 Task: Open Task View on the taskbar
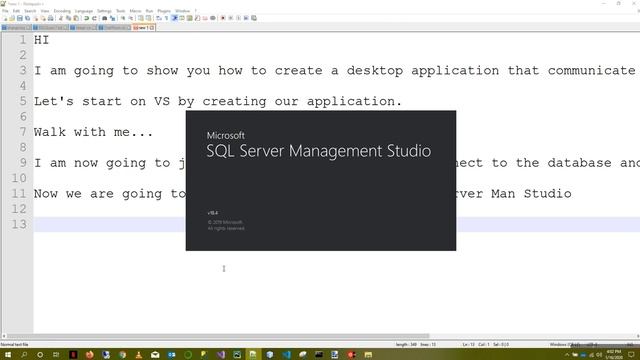click(x=56, y=355)
